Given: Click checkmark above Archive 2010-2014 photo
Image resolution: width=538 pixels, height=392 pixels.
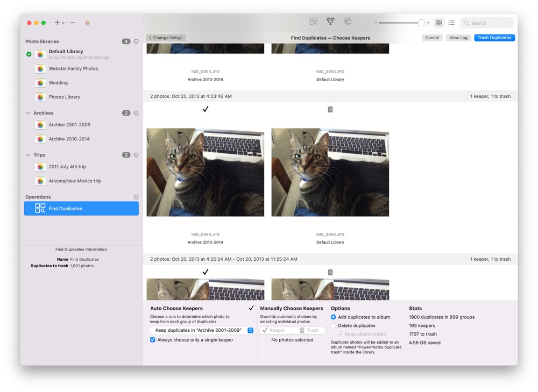Looking at the screenshot, I should pyautogui.click(x=205, y=109).
